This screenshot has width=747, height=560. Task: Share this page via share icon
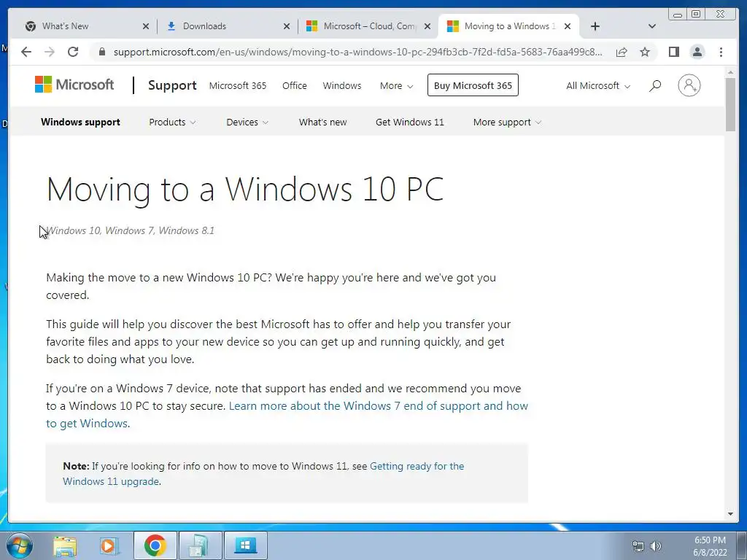point(622,52)
